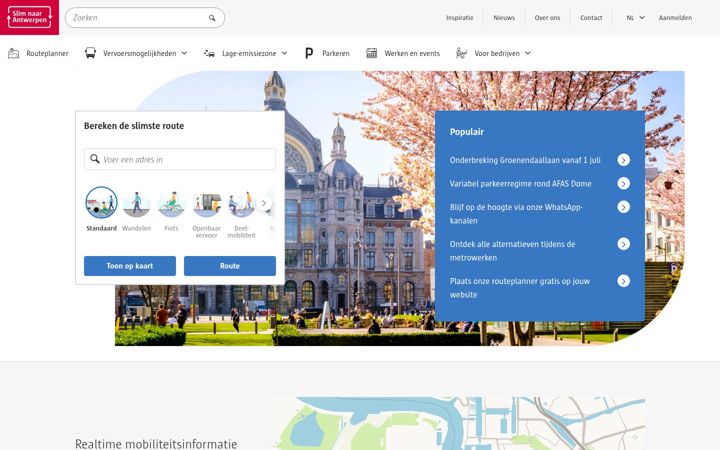
Task: Go to Inspiratie page
Action: [x=459, y=18]
